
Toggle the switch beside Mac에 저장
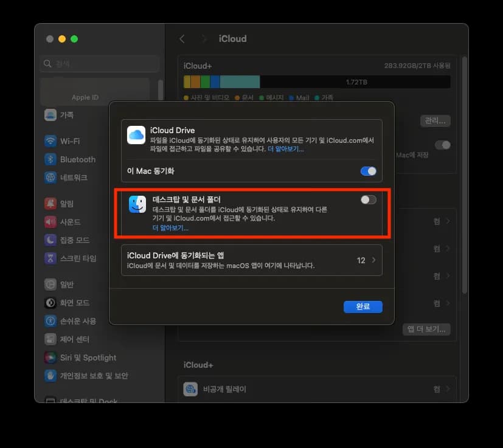(443, 145)
